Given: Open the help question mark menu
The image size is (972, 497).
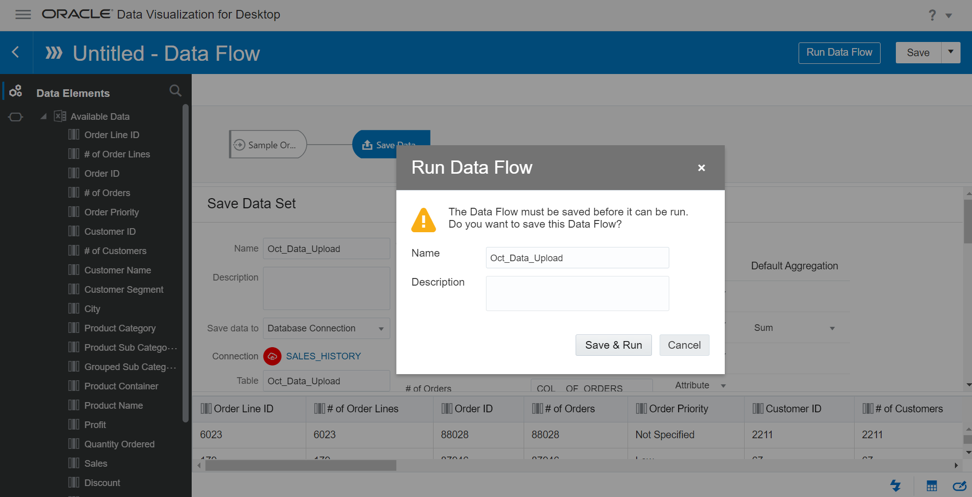Looking at the screenshot, I should point(932,15).
